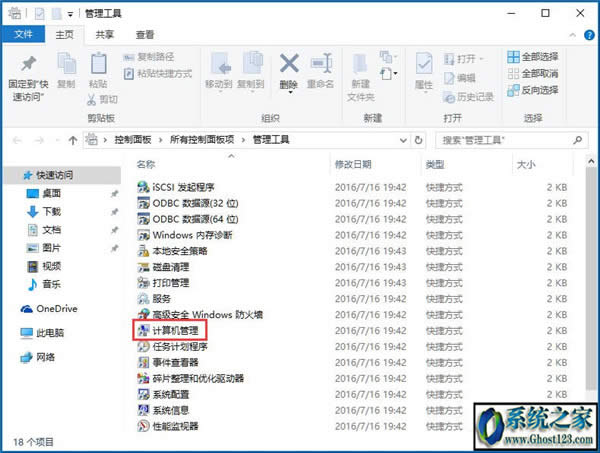Open 事件查看器 from the list
Screen dimensions: 600x453
click(181, 362)
